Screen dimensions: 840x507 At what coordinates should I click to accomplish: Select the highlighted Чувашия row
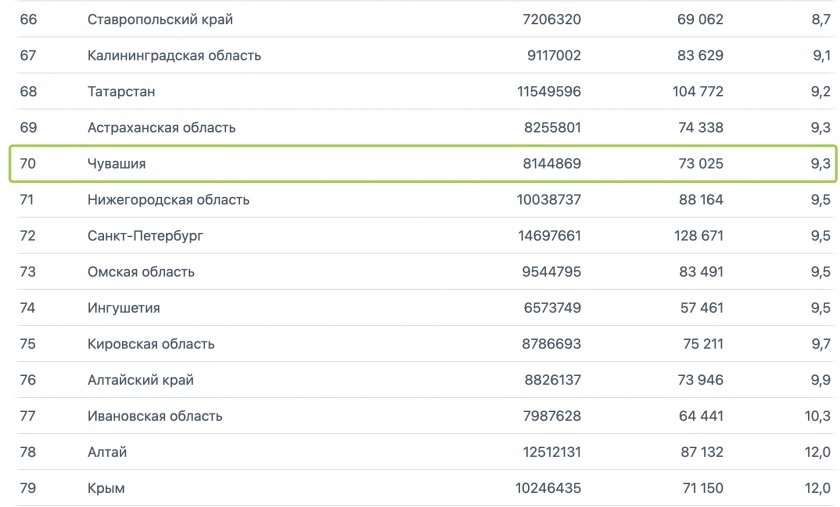[423, 163]
